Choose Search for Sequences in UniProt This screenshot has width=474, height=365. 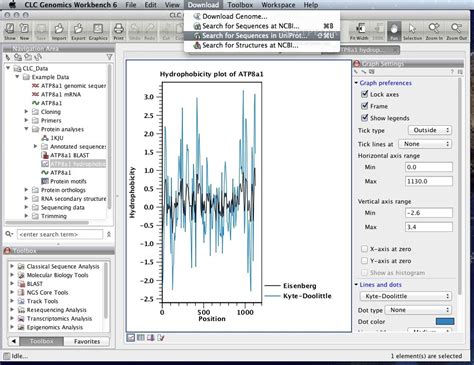pyautogui.click(x=262, y=35)
